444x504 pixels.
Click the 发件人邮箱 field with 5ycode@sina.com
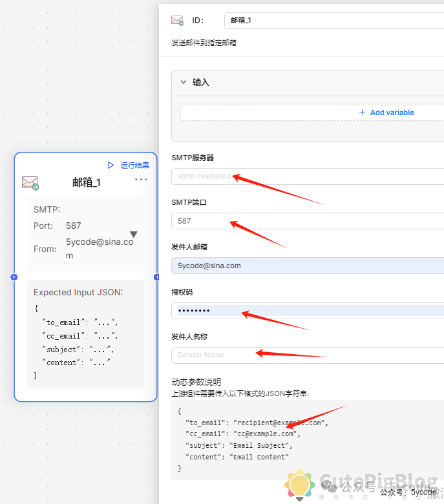point(308,266)
